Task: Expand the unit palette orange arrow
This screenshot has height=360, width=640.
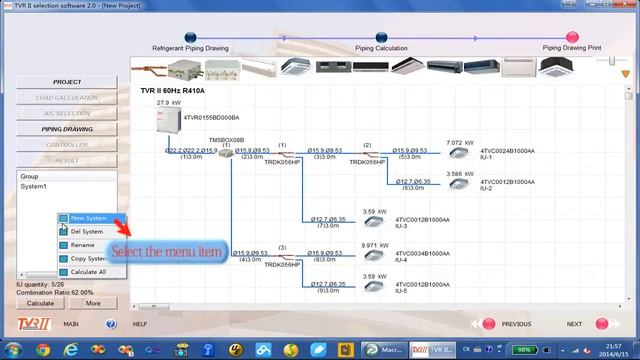Action: click(x=625, y=74)
